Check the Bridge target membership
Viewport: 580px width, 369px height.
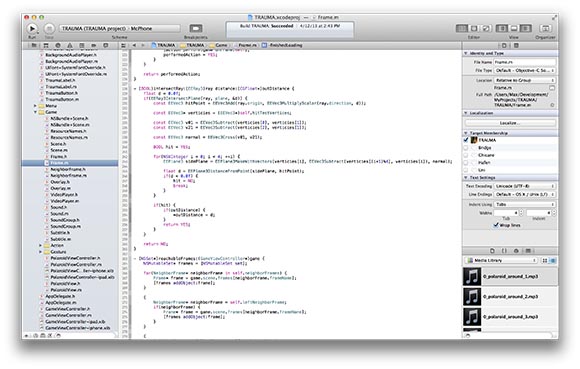466,148
